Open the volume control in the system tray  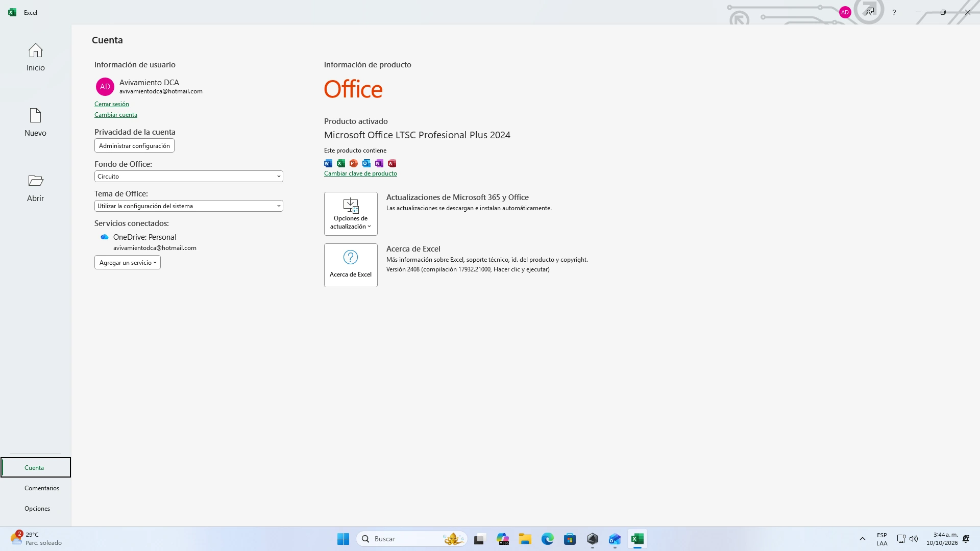coord(914,539)
